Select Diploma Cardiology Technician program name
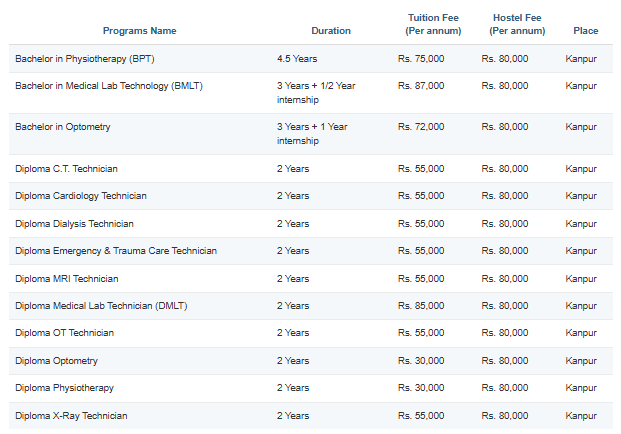 (81, 196)
